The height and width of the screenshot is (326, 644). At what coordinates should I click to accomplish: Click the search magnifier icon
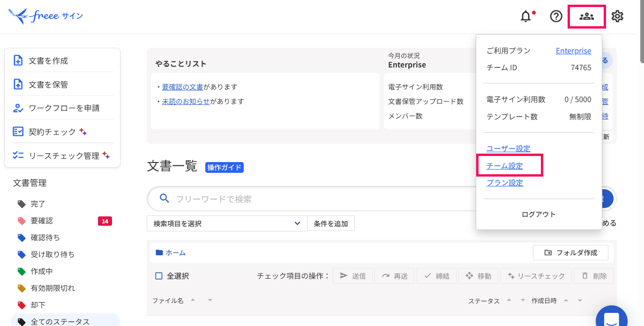tap(165, 199)
